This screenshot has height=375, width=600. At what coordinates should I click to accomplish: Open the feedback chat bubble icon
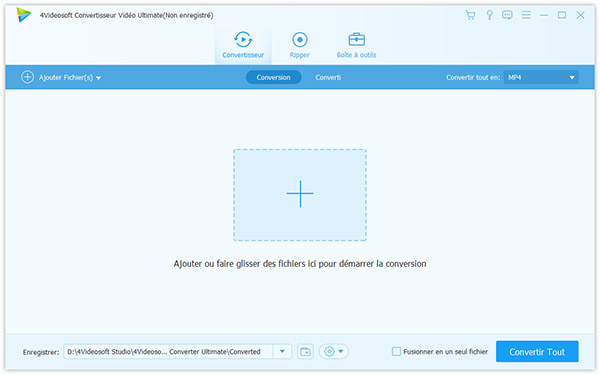(507, 15)
